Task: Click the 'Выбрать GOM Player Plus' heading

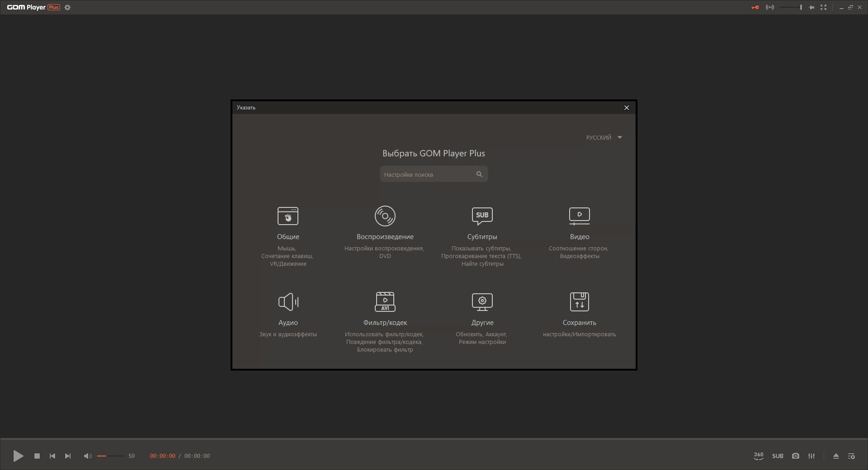Action: pos(434,154)
